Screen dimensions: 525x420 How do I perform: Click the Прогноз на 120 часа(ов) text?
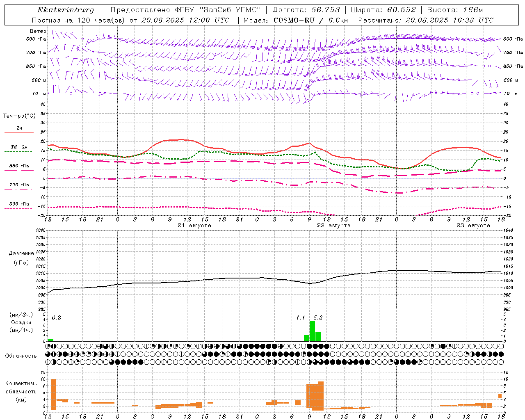click(79, 20)
